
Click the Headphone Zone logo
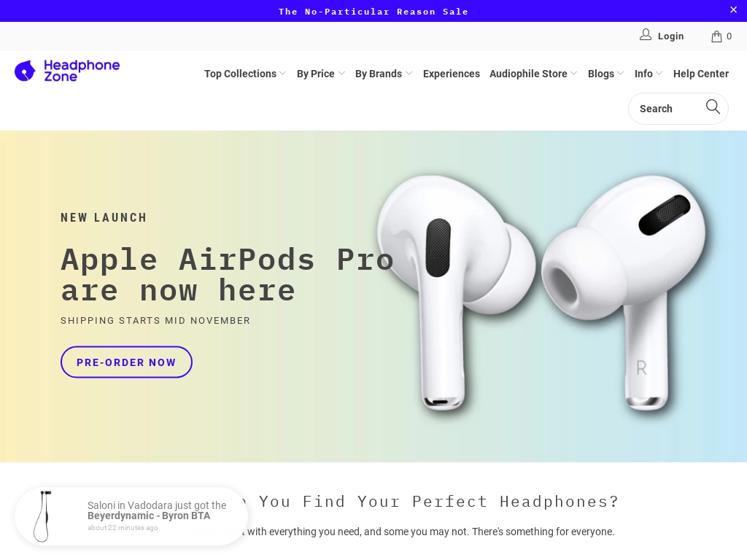coord(67,71)
